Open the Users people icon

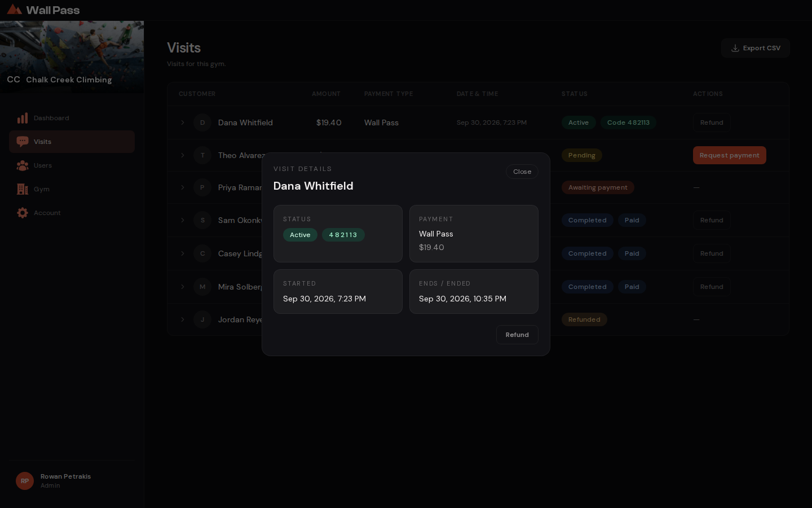(x=23, y=165)
